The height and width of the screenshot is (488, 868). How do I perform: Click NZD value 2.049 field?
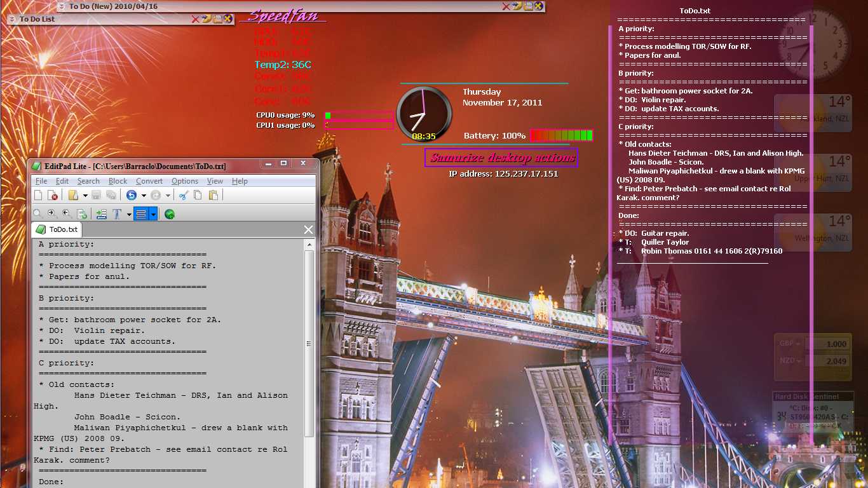[x=827, y=360]
